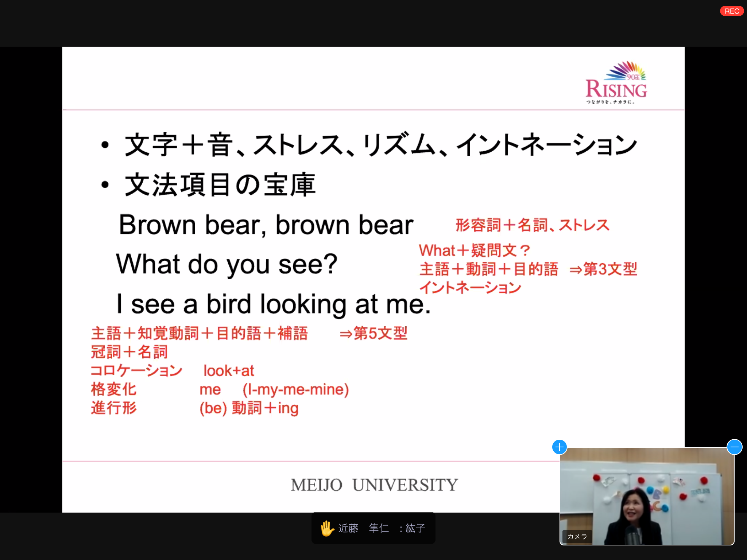Click the slide text "What do you see?"
Viewport: 747px width, 560px height.
227,265
